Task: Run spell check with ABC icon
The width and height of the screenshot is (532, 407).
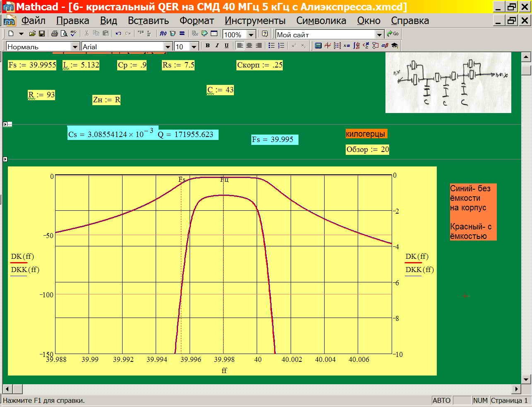Action: point(73,34)
